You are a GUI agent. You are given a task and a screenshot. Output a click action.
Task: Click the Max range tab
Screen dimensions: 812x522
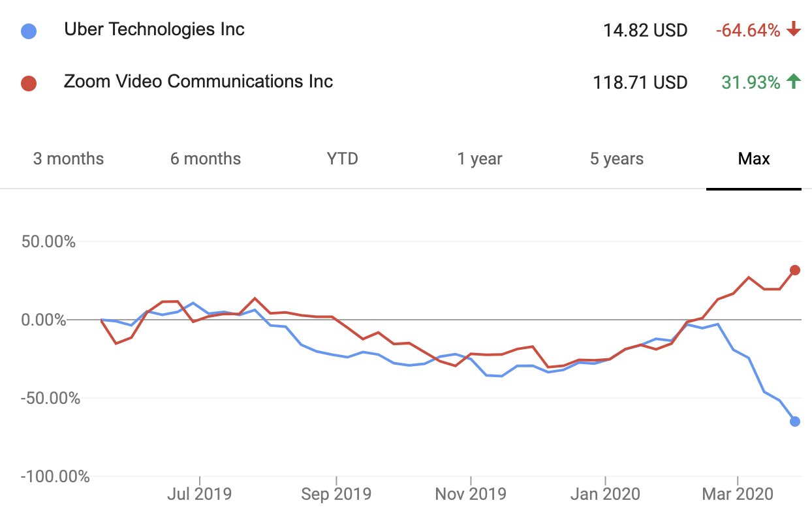[754, 159]
